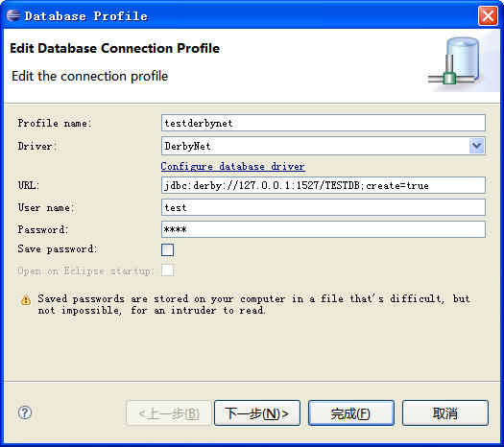Viewport: 504px width, 447px height.
Task: Open Configure database driver link
Action: pyautogui.click(x=232, y=166)
